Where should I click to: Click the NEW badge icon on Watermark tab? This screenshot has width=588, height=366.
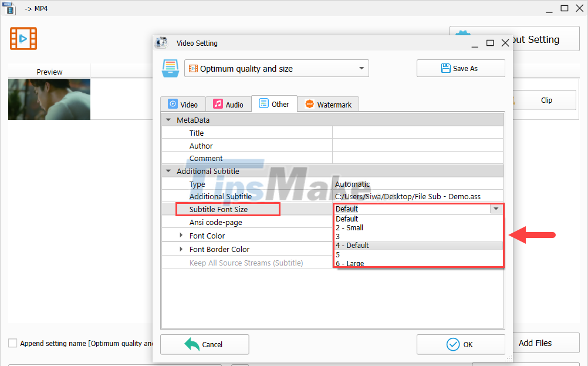[310, 103]
